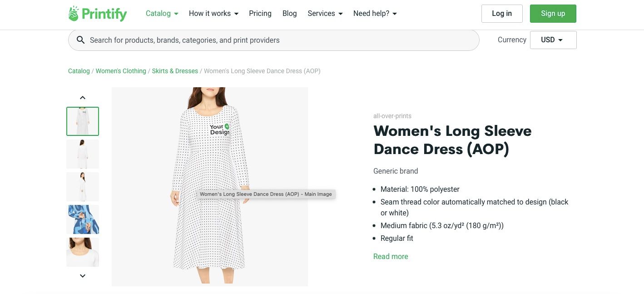Select the front view dress thumbnail
Screen dimensions: 644x294
tap(83, 121)
